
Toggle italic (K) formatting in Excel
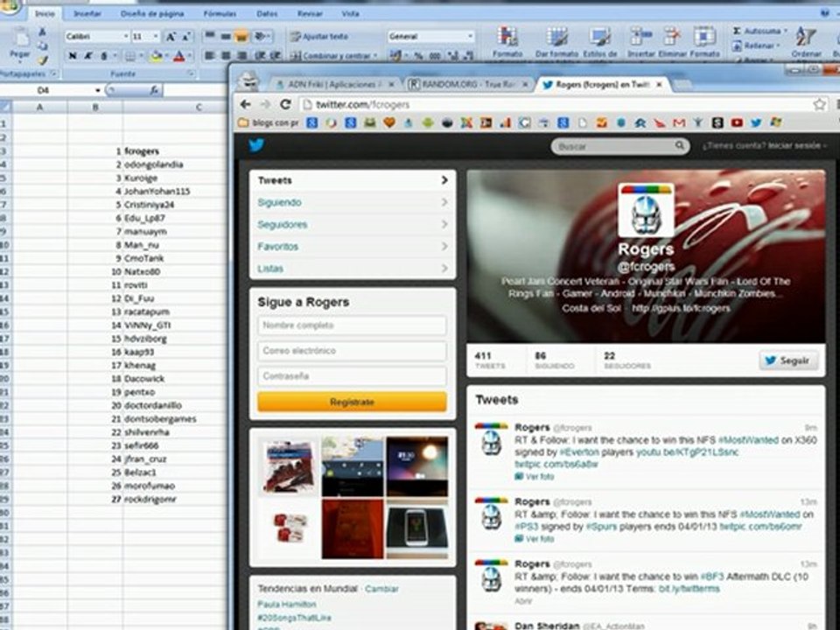click(87, 55)
